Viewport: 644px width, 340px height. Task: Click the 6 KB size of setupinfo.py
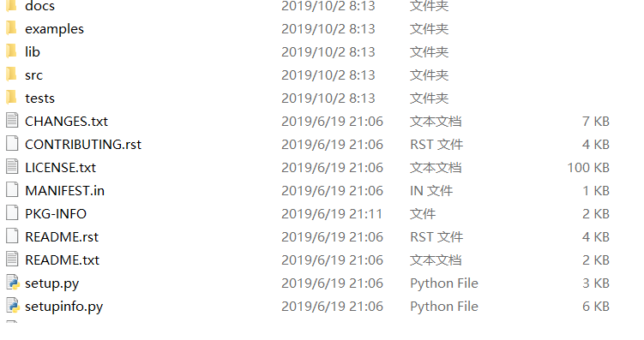[x=595, y=307]
